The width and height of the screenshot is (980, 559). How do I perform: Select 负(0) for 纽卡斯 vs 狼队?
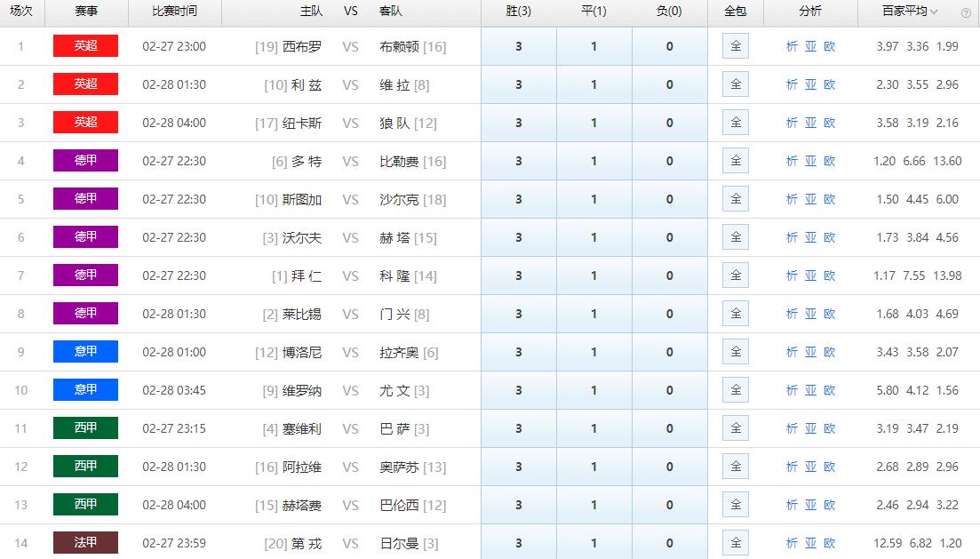[x=669, y=123]
